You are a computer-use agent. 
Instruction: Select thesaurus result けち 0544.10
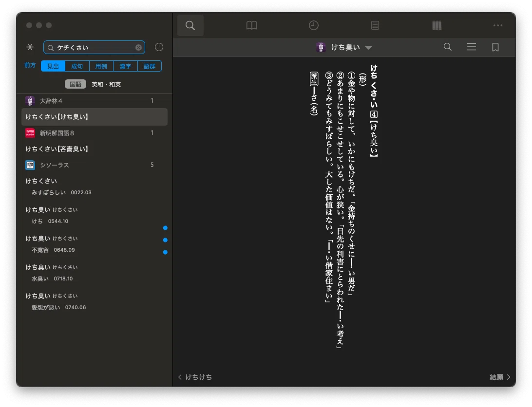click(95, 215)
